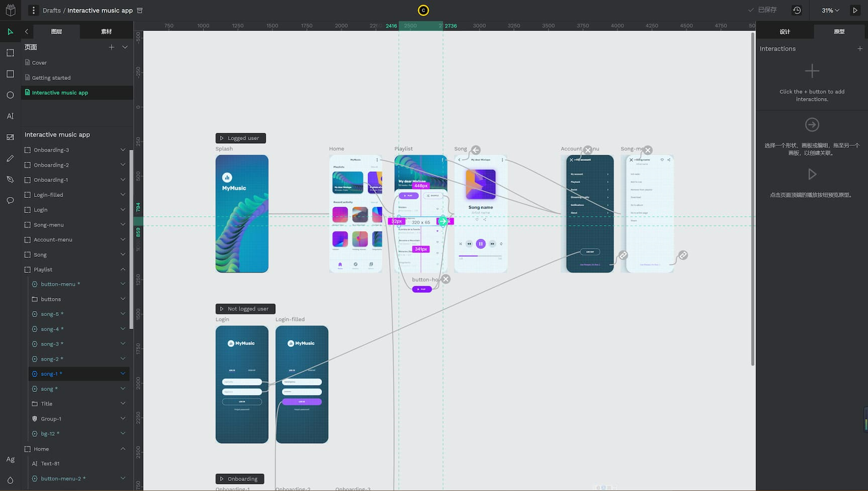868x491 pixels.
Task: Click the Not logged user flow label
Action: pyautogui.click(x=245, y=309)
